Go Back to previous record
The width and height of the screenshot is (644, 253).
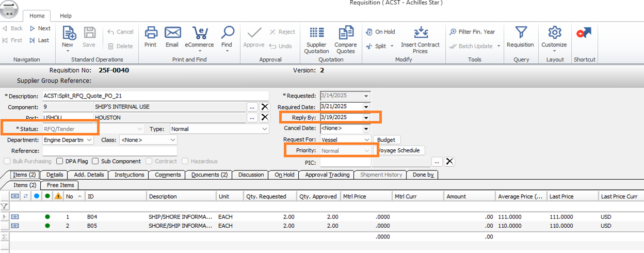(x=13, y=28)
